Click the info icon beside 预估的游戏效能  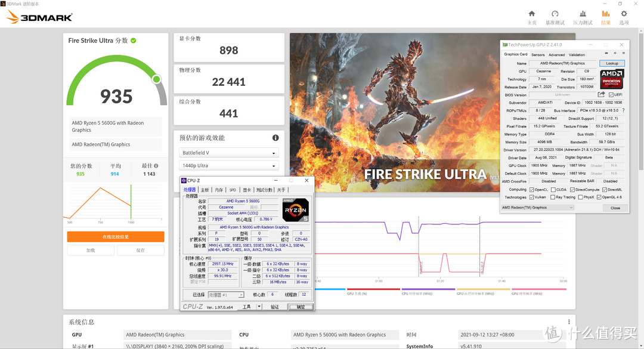pos(275,138)
